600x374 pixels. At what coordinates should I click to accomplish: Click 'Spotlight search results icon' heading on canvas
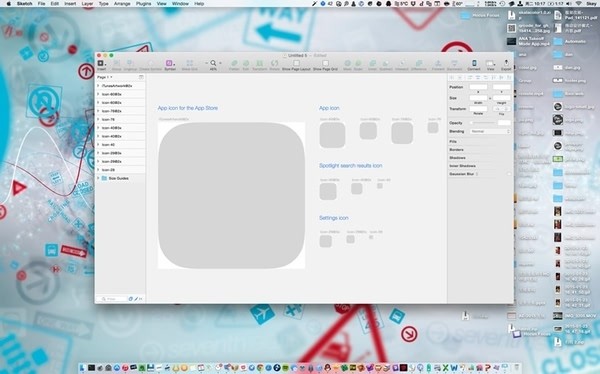pos(351,166)
